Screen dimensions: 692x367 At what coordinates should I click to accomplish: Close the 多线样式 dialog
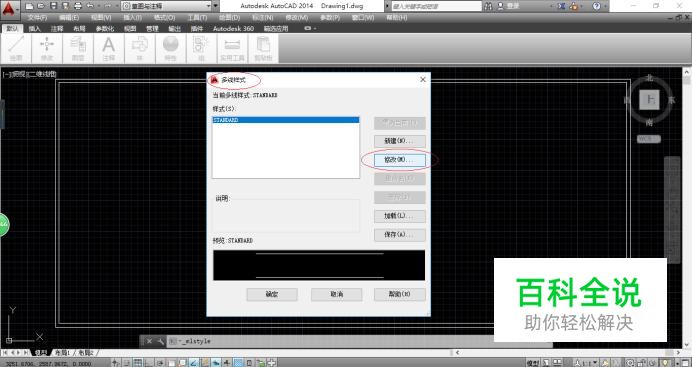point(423,79)
